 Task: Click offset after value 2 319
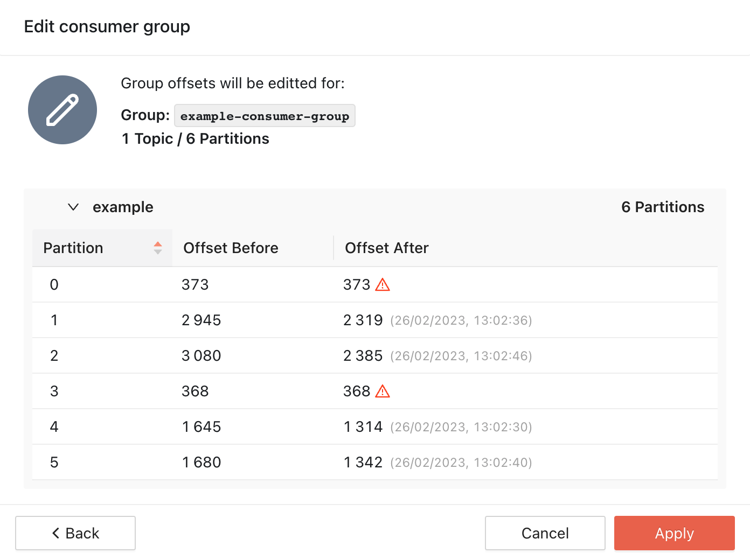coord(363,320)
